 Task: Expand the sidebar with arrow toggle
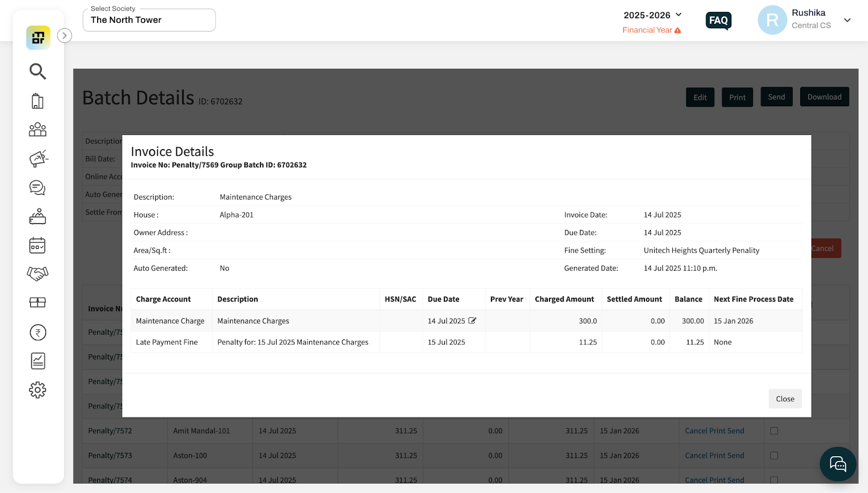[65, 36]
